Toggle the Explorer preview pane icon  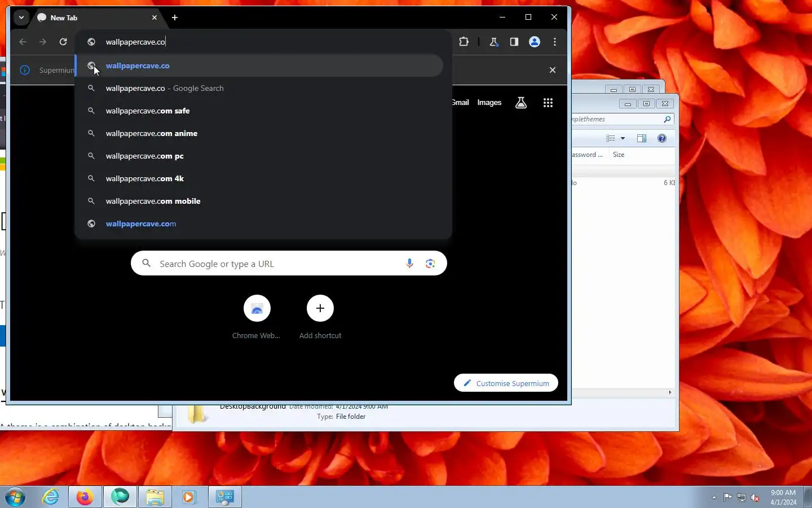pos(642,138)
